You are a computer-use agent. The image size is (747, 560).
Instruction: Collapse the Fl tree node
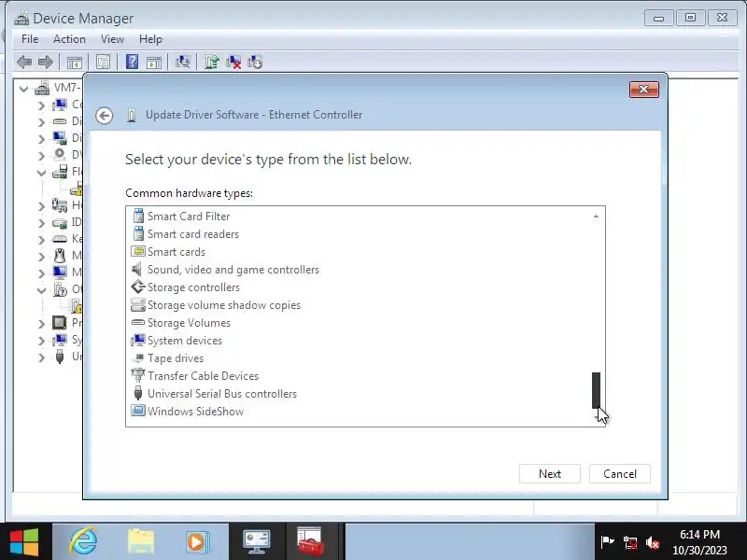(x=41, y=173)
